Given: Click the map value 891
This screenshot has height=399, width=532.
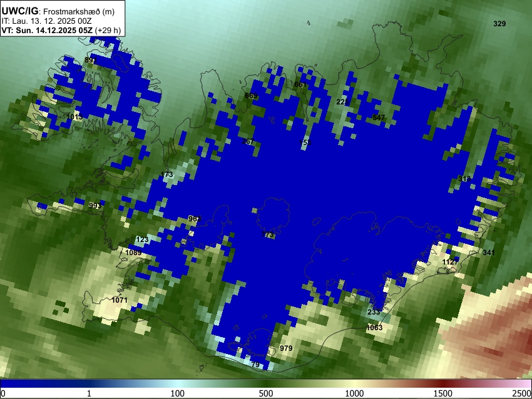Looking at the screenshot, I should 91,60.
